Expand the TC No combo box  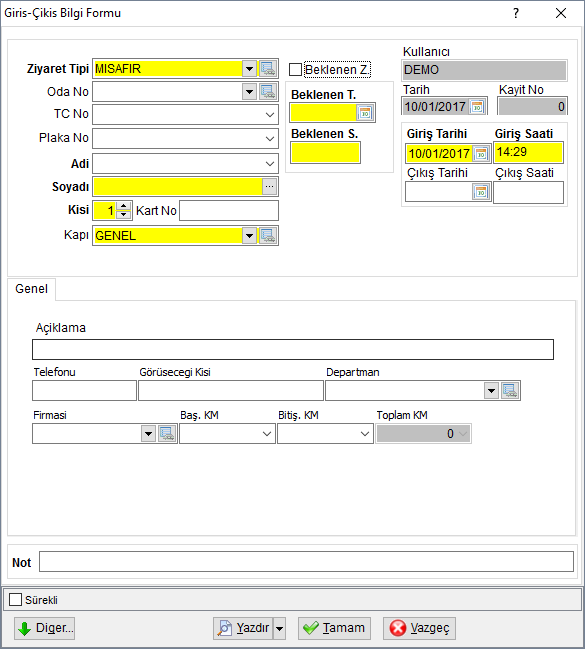click(x=270, y=115)
